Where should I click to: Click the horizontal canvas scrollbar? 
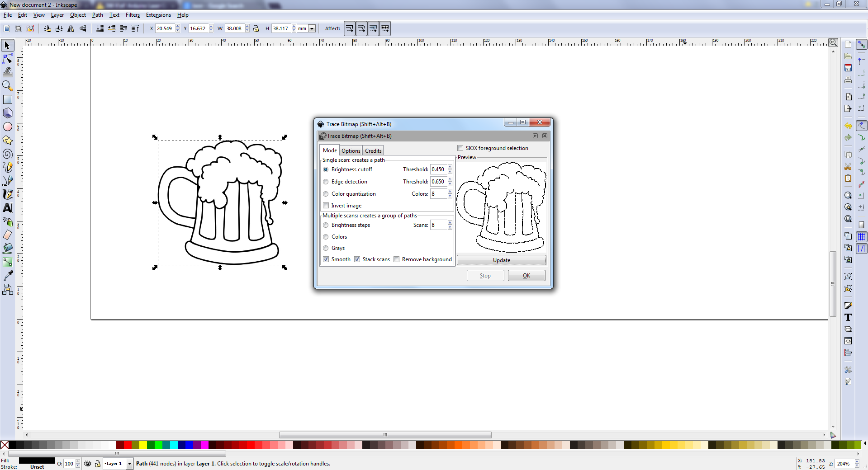point(385,435)
